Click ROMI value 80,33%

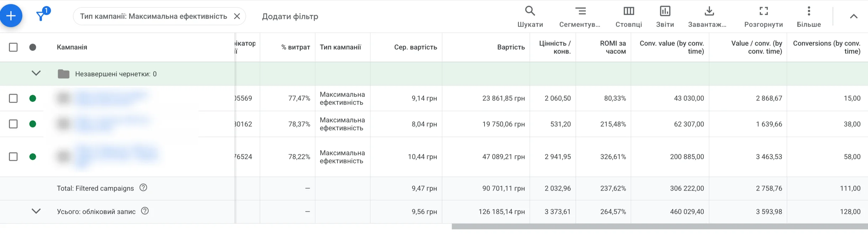(615, 98)
